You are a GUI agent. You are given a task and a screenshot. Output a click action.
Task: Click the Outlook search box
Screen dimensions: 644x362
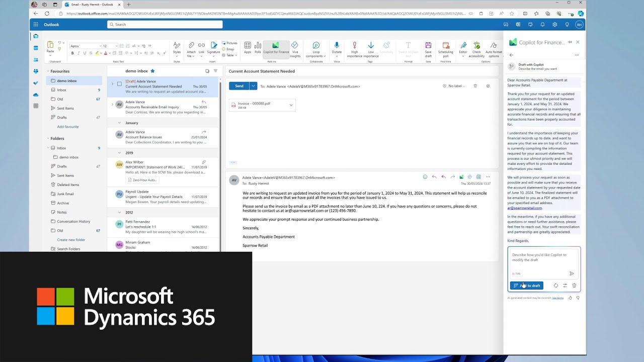point(165,24)
